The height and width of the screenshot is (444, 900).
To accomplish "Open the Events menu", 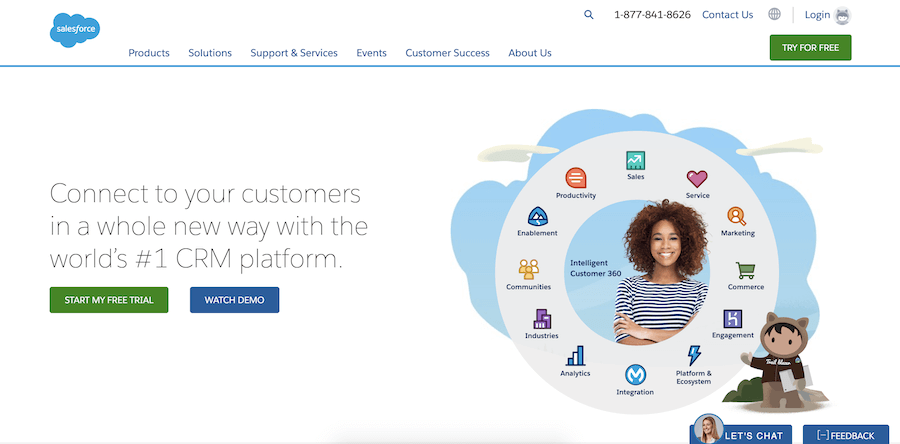I will click(371, 53).
